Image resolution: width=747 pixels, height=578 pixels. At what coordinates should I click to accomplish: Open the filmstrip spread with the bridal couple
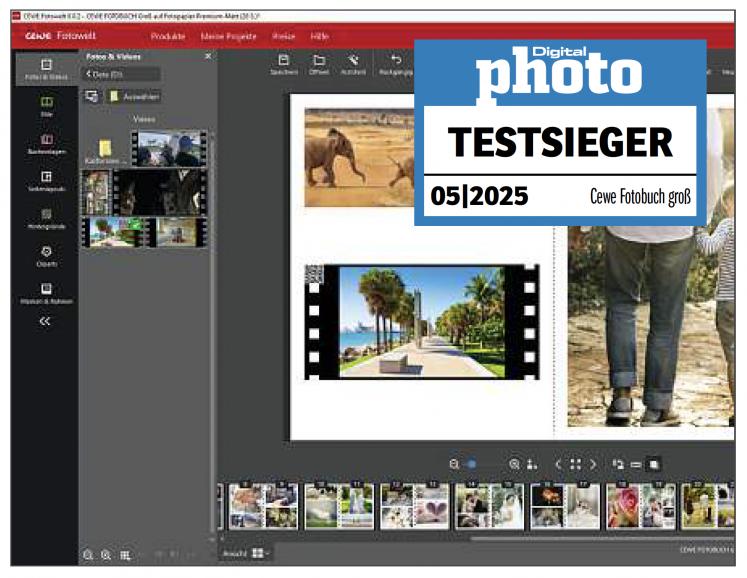pos(490,506)
